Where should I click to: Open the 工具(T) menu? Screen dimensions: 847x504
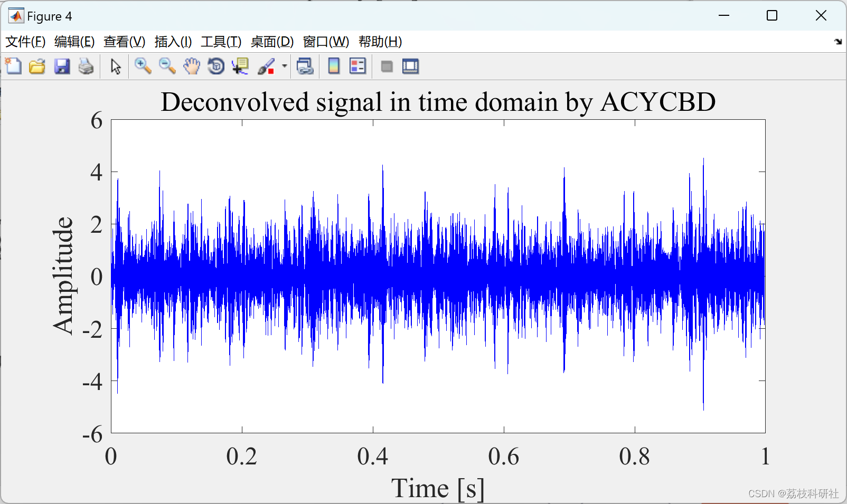point(221,42)
